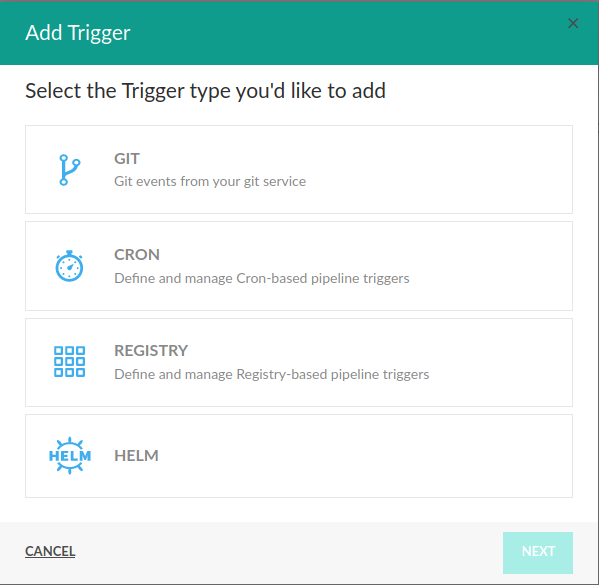Select the HELM trigger type title

[x=136, y=455]
